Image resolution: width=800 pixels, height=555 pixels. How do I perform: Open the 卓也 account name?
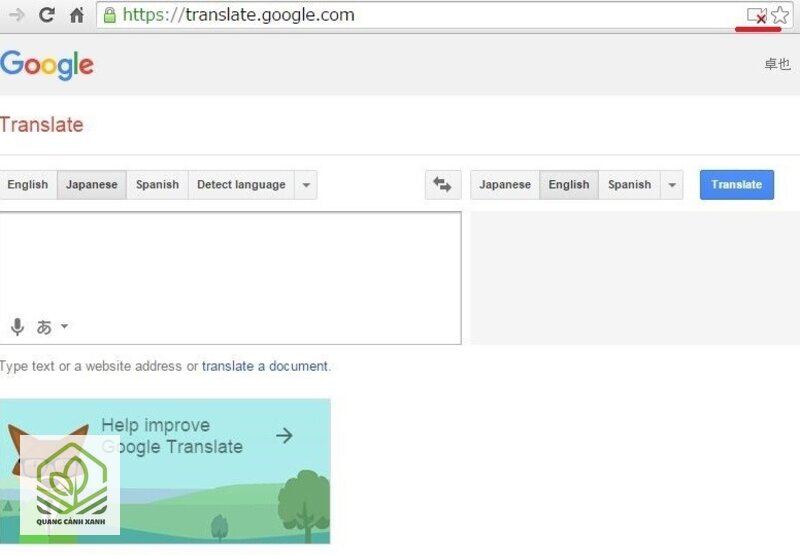point(777,64)
